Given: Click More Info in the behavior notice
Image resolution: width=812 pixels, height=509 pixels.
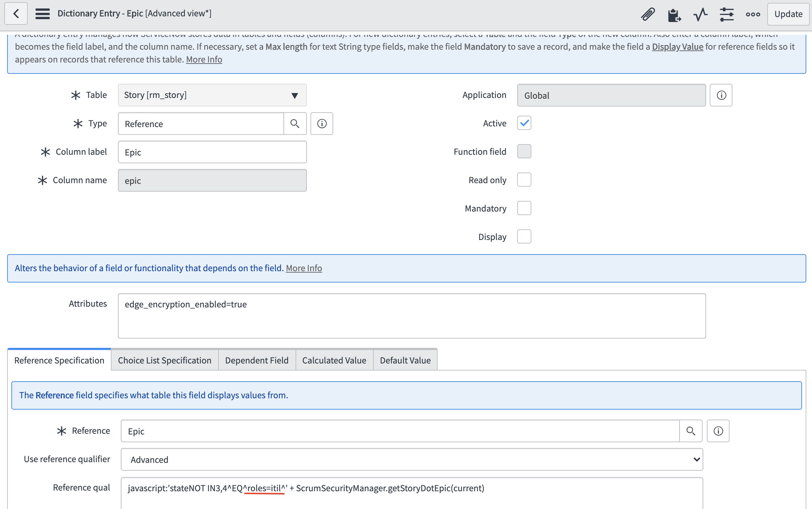Looking at the screenshot, I should tap(304, 268).
